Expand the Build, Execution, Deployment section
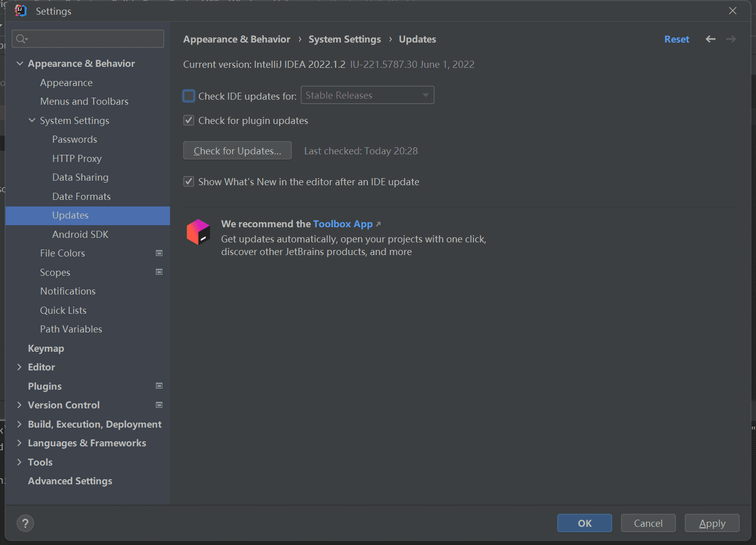The width and height of the screenshot is (756, 545). click(x=19, y=424)
